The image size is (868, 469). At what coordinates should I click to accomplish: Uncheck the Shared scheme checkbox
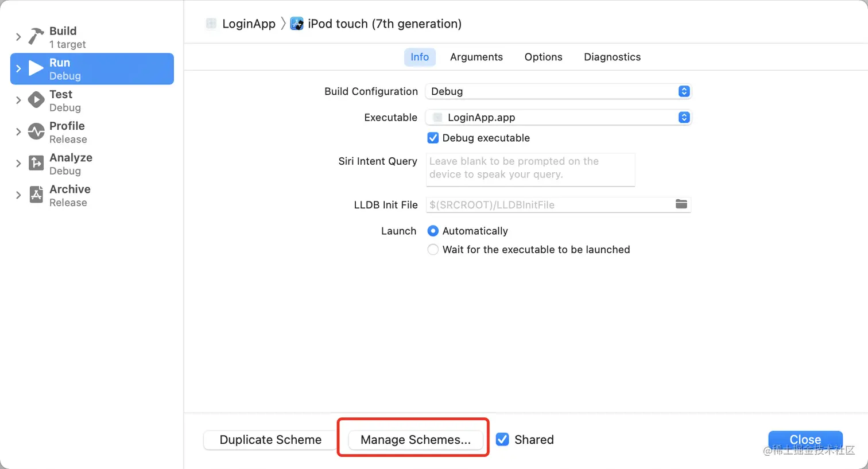point(502,439)
